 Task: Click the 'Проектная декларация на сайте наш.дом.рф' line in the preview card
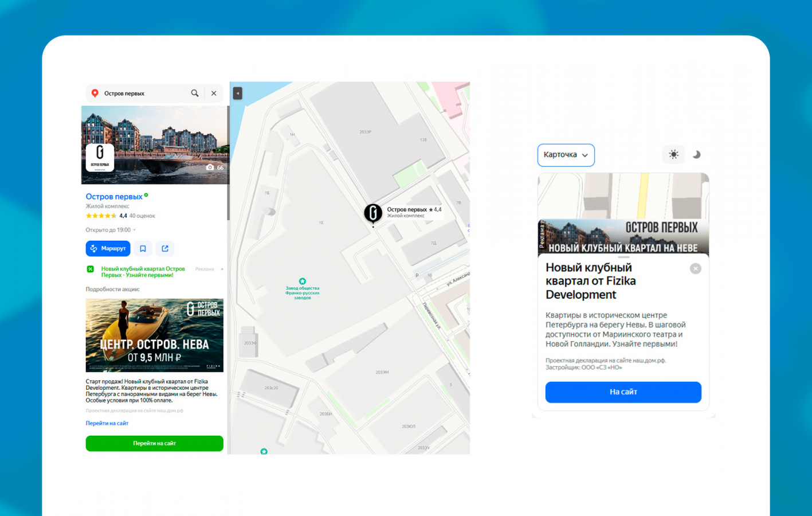[x=606, y=361]
